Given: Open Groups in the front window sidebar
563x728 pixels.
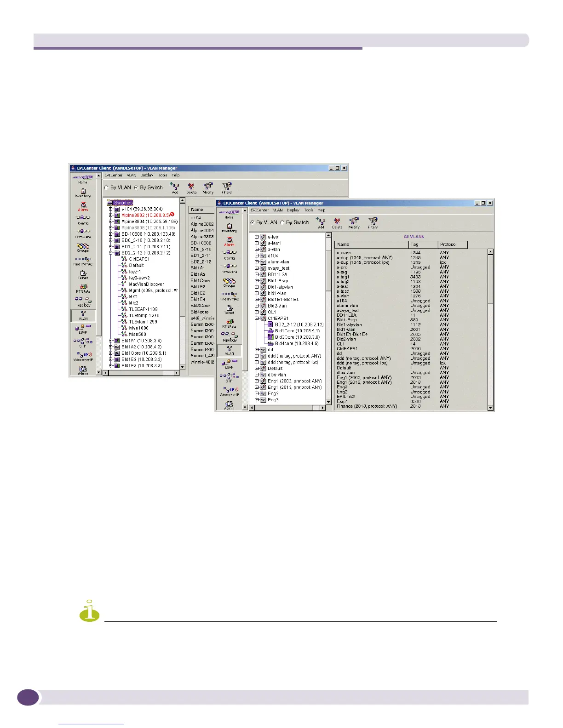Looking at the screenshot, I should coord(229,282).
